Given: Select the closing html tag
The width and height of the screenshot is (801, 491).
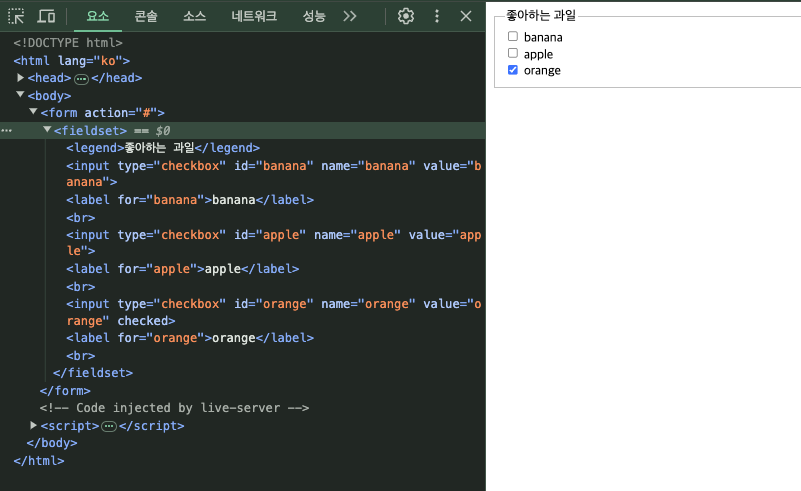Looking at the screenshot, I should pos(39,461).
